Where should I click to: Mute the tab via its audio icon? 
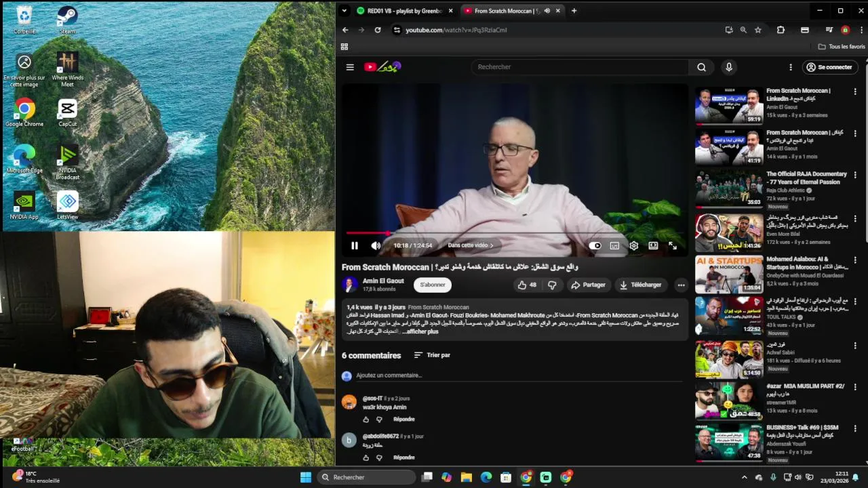(x=547, y=11)
